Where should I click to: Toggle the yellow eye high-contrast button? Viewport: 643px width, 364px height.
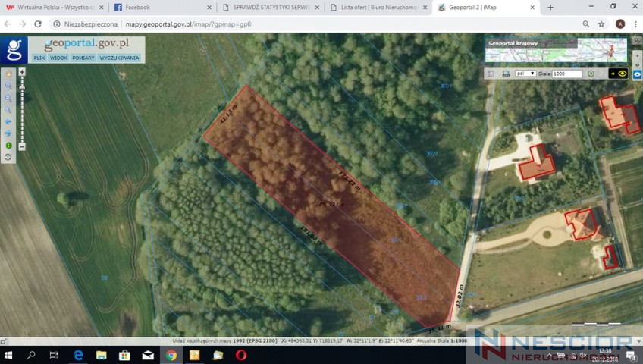point(619,74)
